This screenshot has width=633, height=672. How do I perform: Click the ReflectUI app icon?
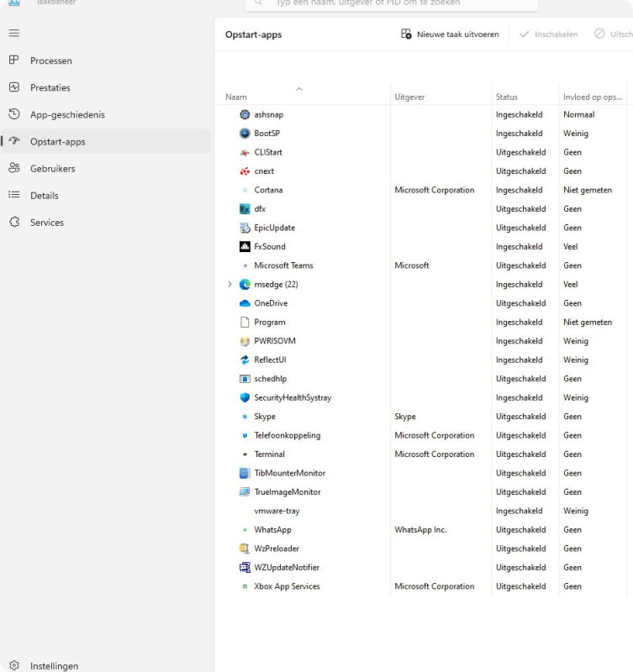point(245,360)
